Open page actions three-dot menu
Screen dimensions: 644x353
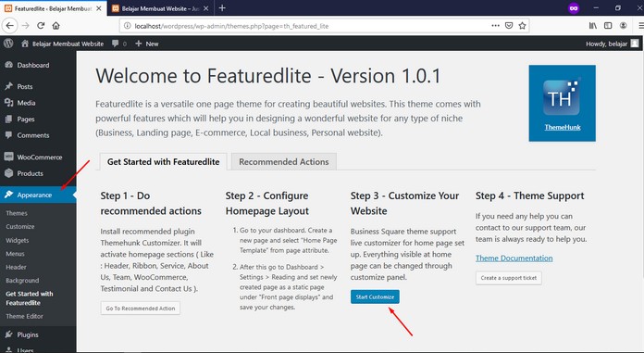point(495,26)
